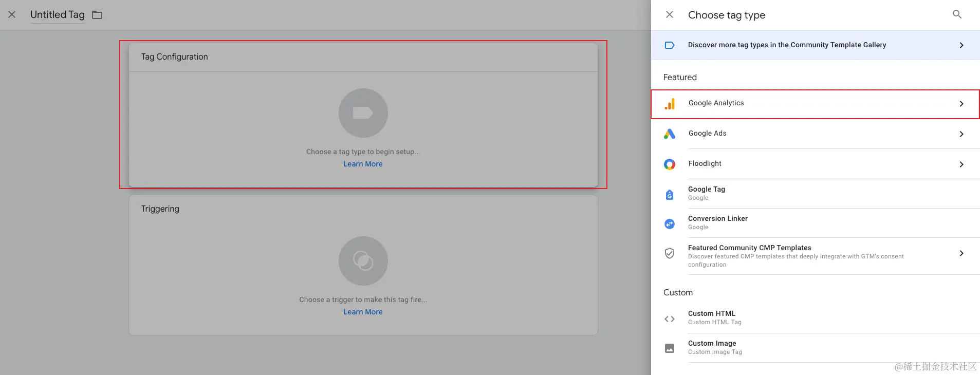Click the Featured section heading

coord(680,77)
